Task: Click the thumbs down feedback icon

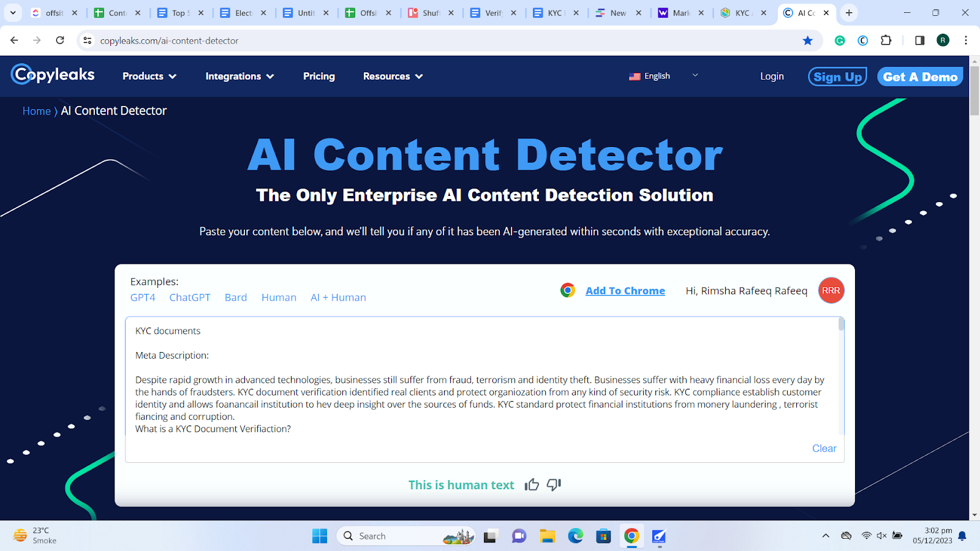Action: (x=554, y=485)
